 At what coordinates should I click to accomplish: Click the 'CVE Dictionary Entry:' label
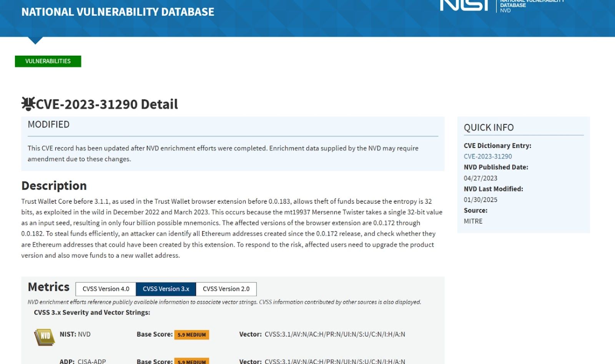(x=497, y=146)
